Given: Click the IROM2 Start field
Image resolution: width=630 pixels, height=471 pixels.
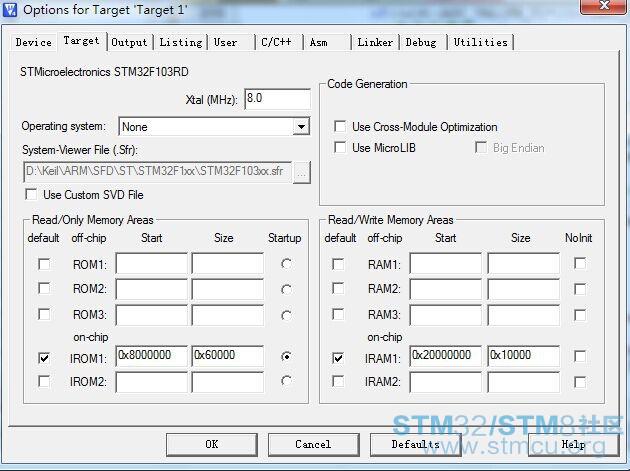Looking at the screenshot, I should pyautogui.click(x=151, y=382).
